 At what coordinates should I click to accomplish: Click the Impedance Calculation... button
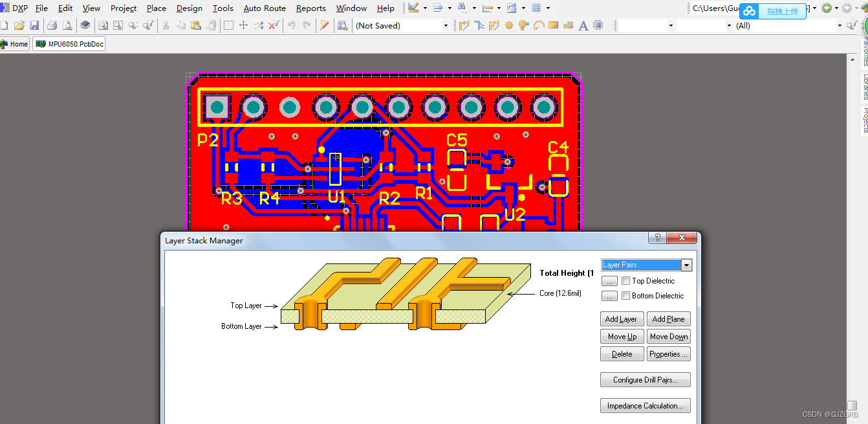click(x=646, y=405)
